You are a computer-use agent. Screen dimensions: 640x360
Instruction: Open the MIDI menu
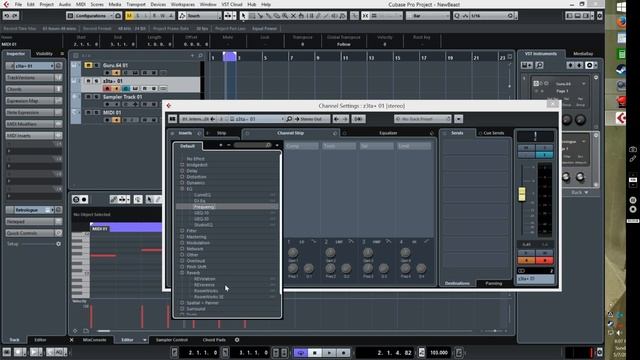pos(81,4)
